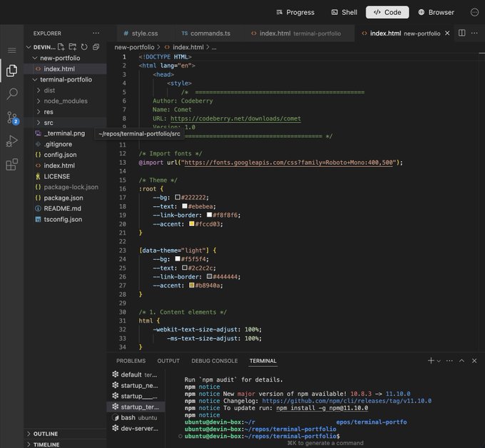Click the New File icon in Explorer
485x448 pixels.
[61, 46]
